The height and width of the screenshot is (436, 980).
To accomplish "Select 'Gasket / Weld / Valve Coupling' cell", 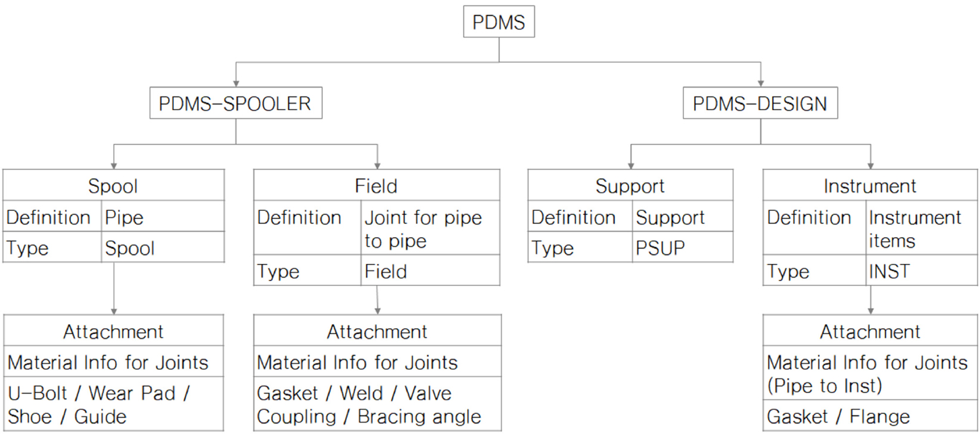I will 377,404.
